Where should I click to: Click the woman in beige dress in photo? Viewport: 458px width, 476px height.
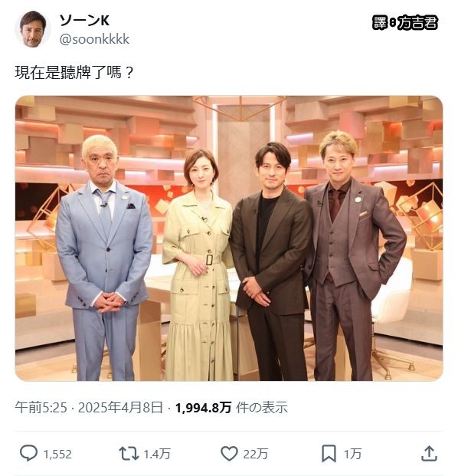tap(198, 264)
